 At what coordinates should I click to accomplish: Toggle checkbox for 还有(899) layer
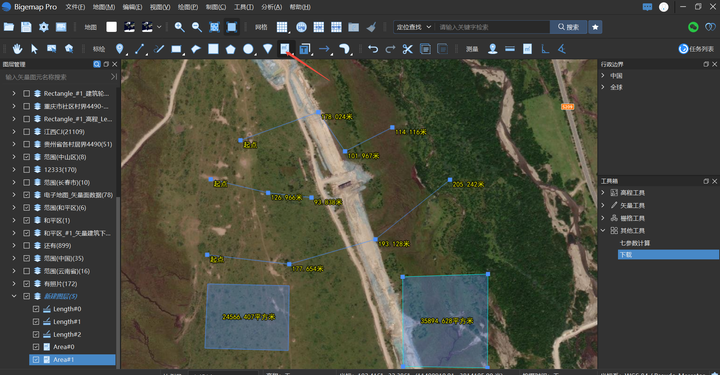pyautogui.click(x=27, y=246)
